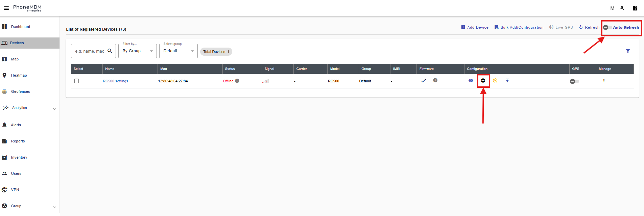The width and height of the screenshot is (644, 216).
Task: Click the device search input field
Action: click(x=90, y=51)
